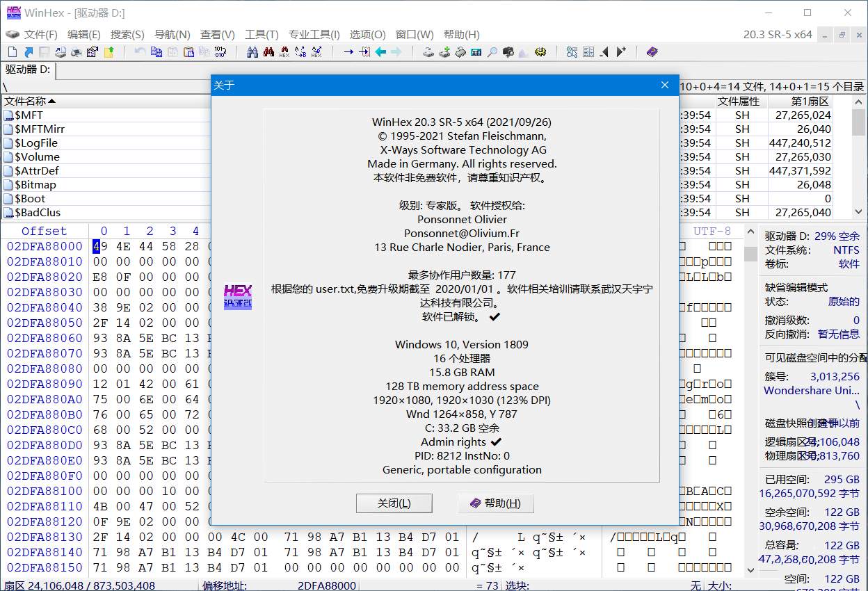
Task: Click the 第1扇区 column header
Action: (799, 102)
